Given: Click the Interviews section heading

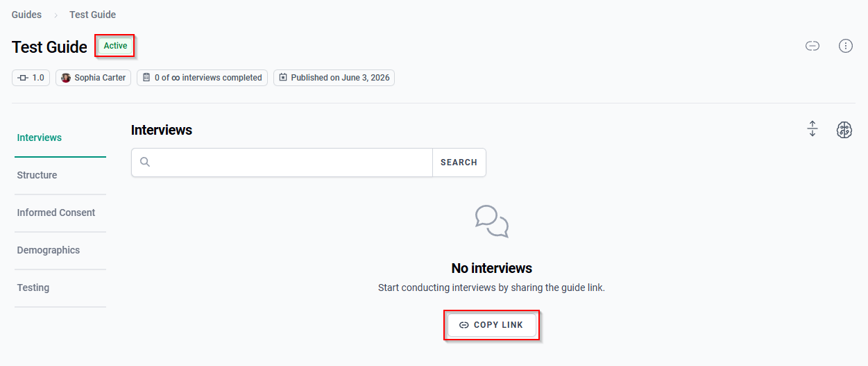Looking at the screenshot, I should tap(162, 130).
